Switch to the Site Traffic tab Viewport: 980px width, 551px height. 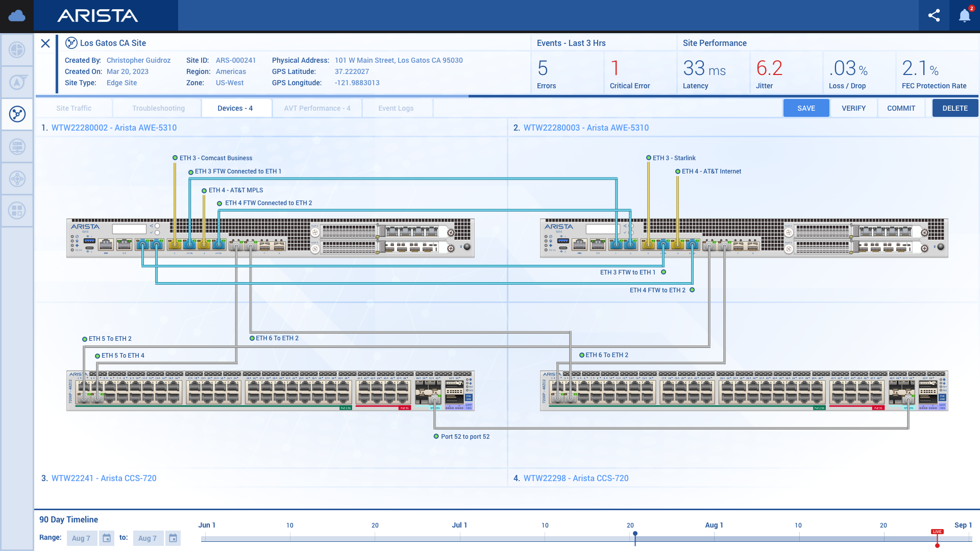[x=74, y=108]
